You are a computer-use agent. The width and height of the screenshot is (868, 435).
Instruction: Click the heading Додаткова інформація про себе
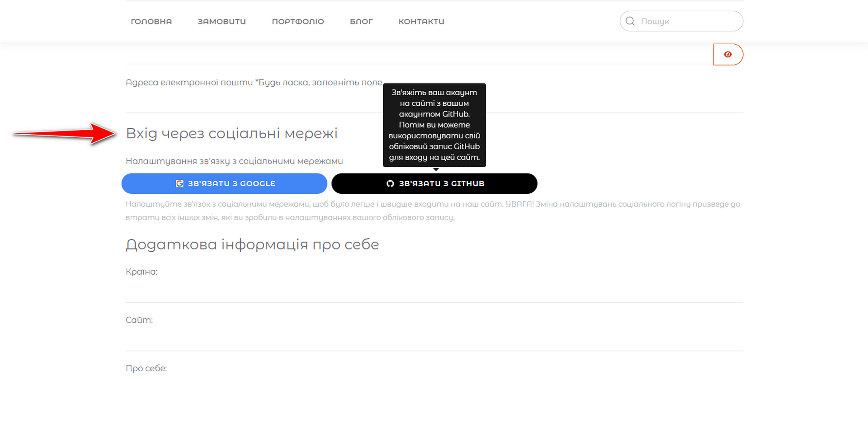click(252, 244)
